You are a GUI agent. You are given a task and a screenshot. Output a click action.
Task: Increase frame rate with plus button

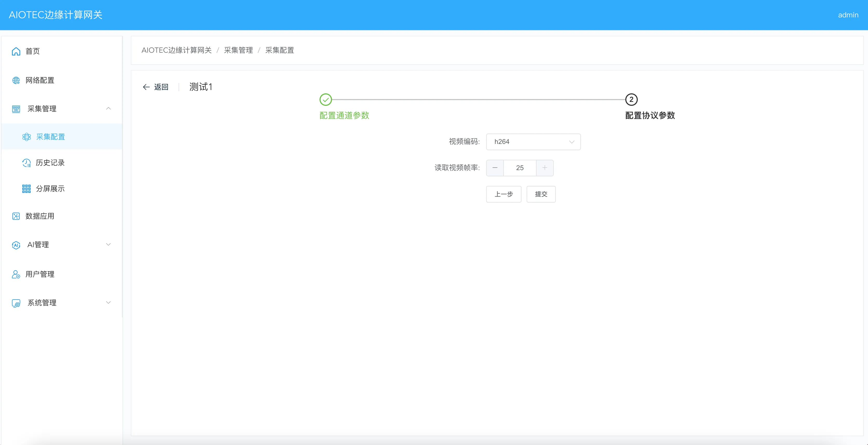(x=545, y=168)
